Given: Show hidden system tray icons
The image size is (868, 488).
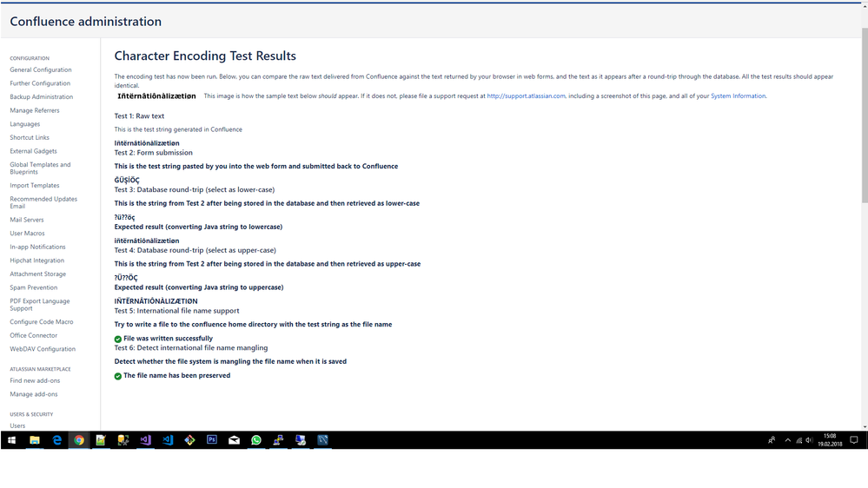Looking at the screenshot, I should coord(788,440).
